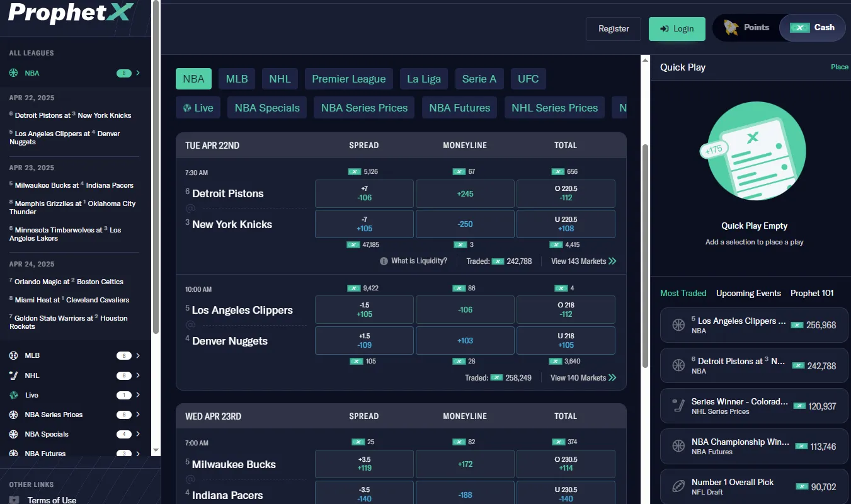Expand the NHL league chevron
Screen dimensions: 851x504
[138, 375]
